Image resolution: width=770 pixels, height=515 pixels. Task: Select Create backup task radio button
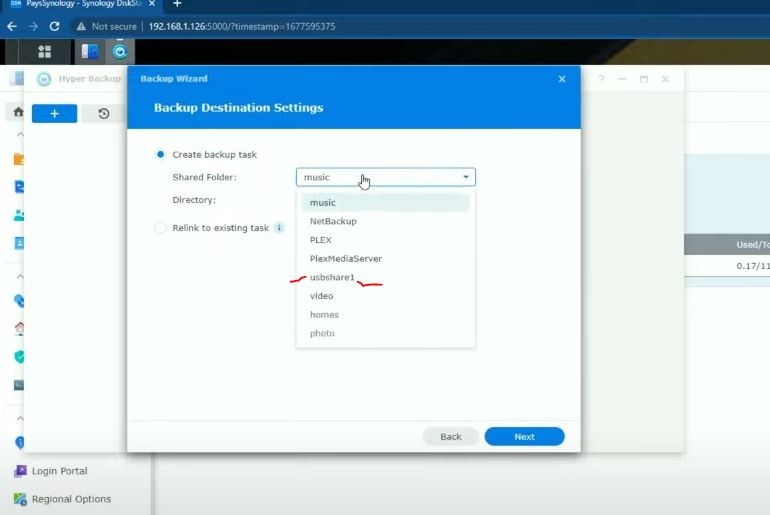click(161, 155)
